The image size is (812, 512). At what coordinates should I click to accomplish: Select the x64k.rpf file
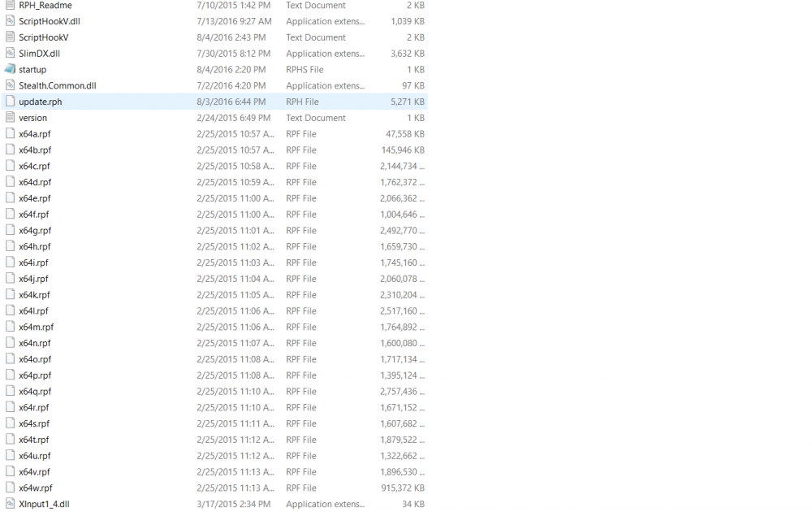coord(37,294)
